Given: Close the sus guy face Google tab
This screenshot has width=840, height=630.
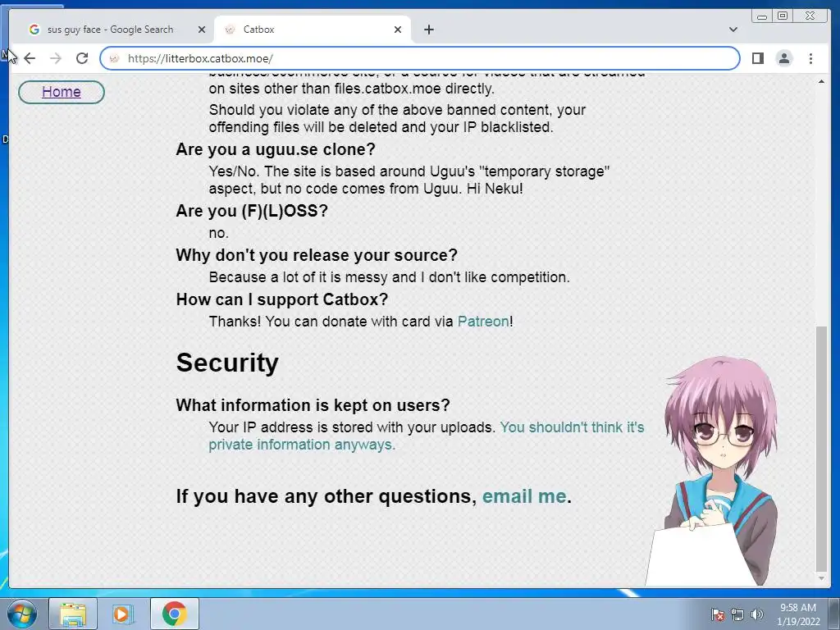Looking at the screenshot, I should pos(202,30).
